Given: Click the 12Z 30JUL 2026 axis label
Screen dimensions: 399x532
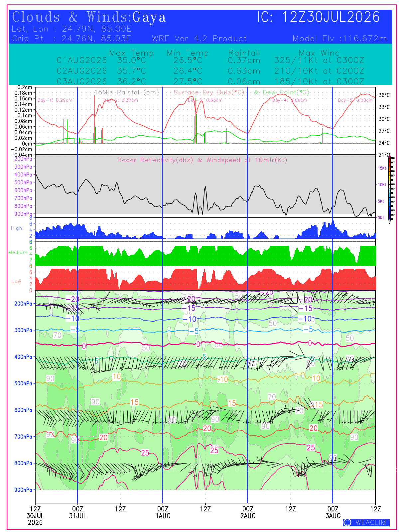Looking at the screenshot, I should [35, 516].
